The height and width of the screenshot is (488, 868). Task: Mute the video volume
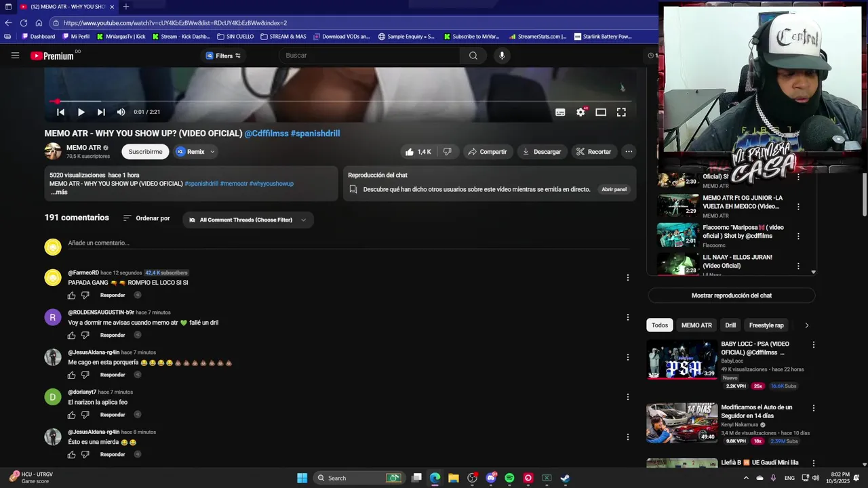(121, 113)
